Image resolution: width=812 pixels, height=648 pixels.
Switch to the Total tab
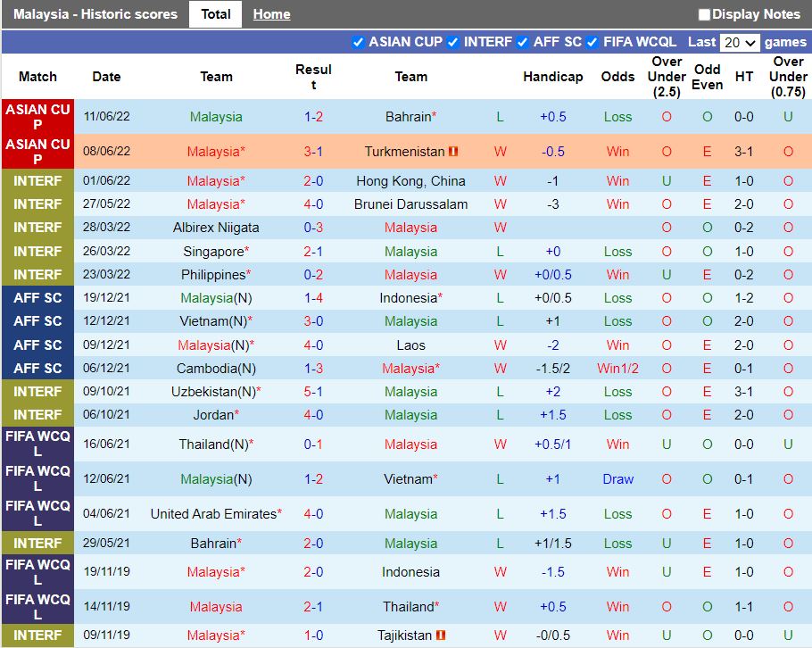[215, 14]
